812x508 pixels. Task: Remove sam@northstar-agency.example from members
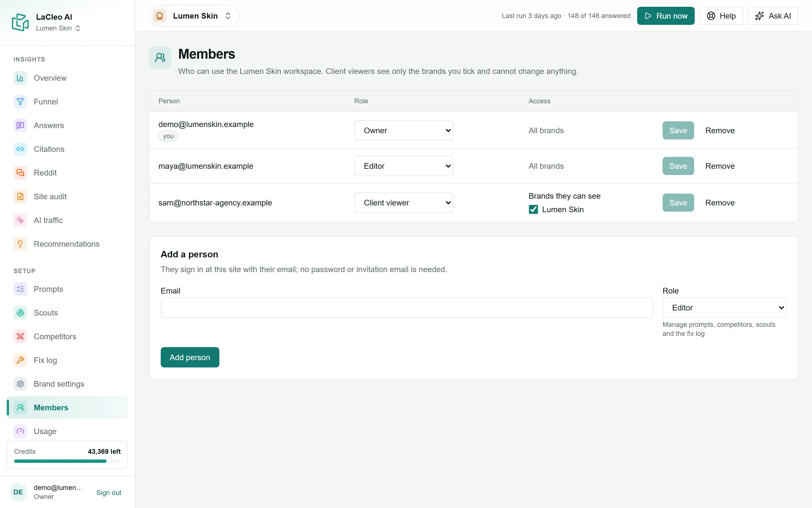(x=720, y=203)
